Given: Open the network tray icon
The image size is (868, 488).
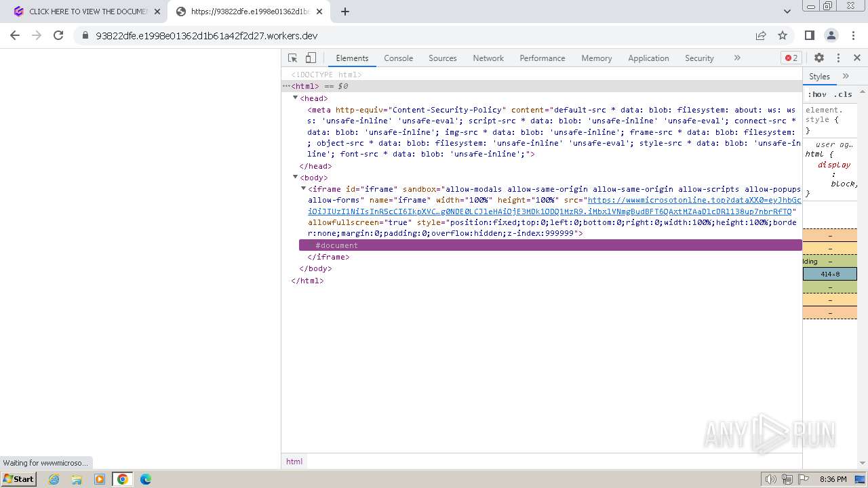Looking at the screenshot, I should click(787, 479).
